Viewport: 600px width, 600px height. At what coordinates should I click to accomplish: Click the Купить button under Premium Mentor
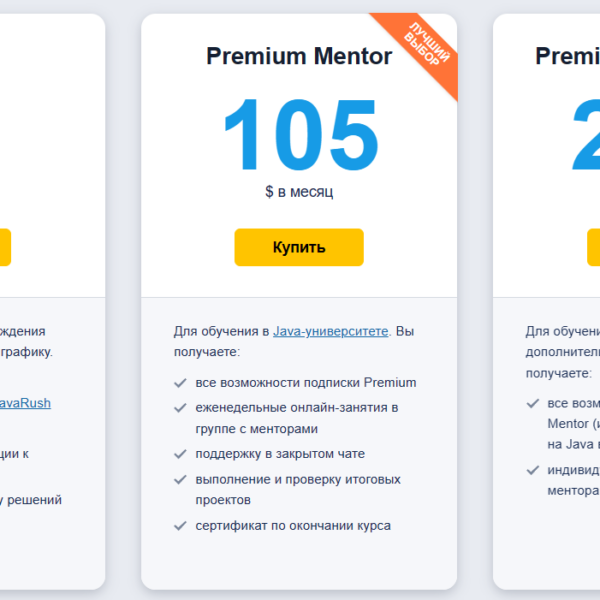[x=299, y=247]
